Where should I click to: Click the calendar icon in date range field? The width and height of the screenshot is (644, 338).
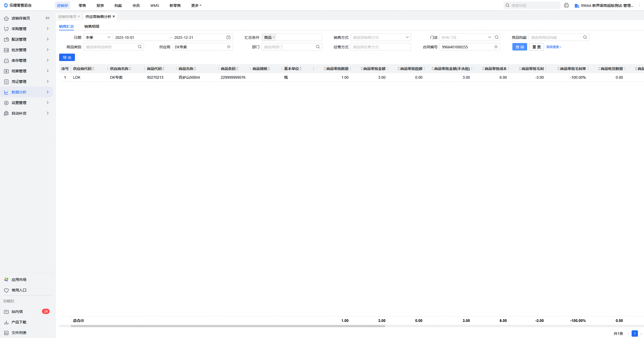tap(228, 37)
